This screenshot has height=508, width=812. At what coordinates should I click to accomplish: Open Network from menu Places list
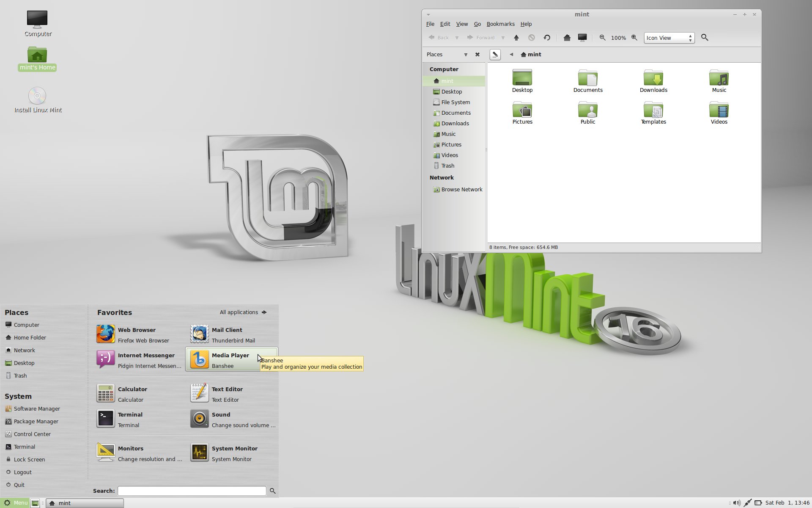click(x=20, y=351)
